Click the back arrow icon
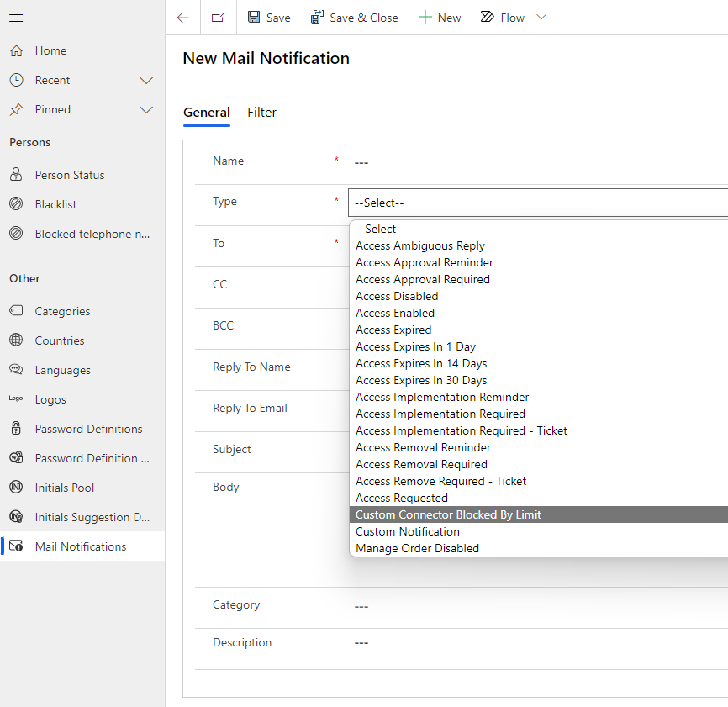 (182, 18)
